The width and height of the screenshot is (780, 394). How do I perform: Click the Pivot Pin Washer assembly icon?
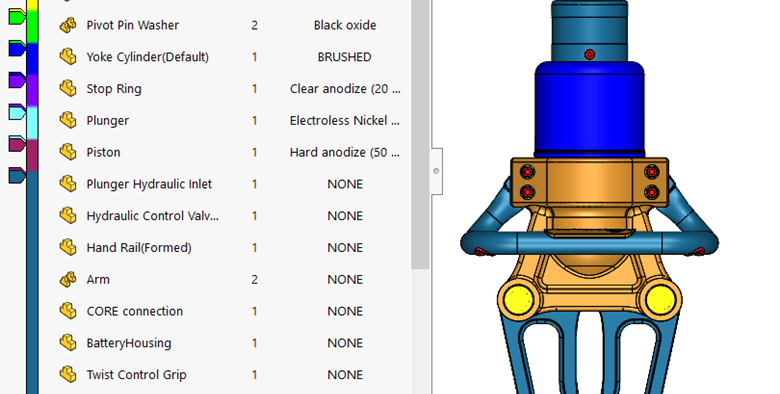click(68, 25)
